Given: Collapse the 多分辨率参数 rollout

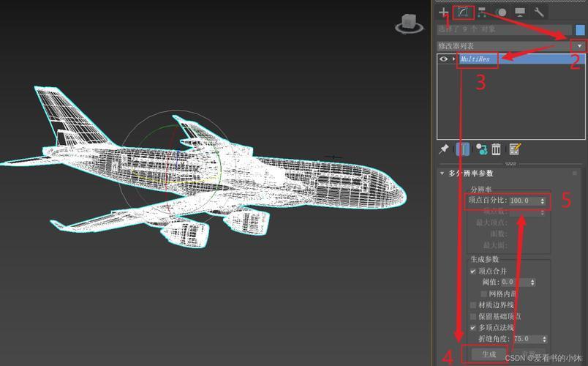Looking at the screenshot, I should (x=442, y=173).
